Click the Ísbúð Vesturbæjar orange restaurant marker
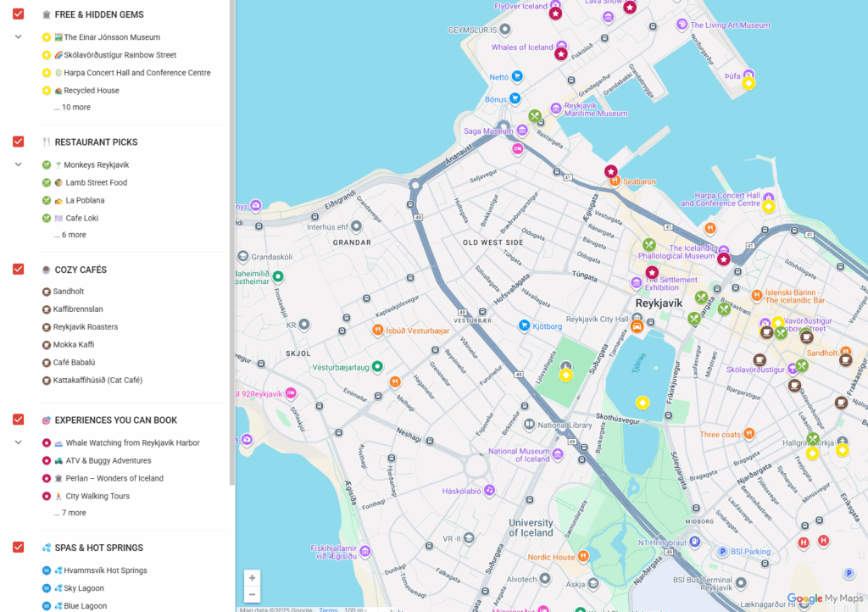Image resolution: width=868 pixels, height=612 pixels. point(377,330)
